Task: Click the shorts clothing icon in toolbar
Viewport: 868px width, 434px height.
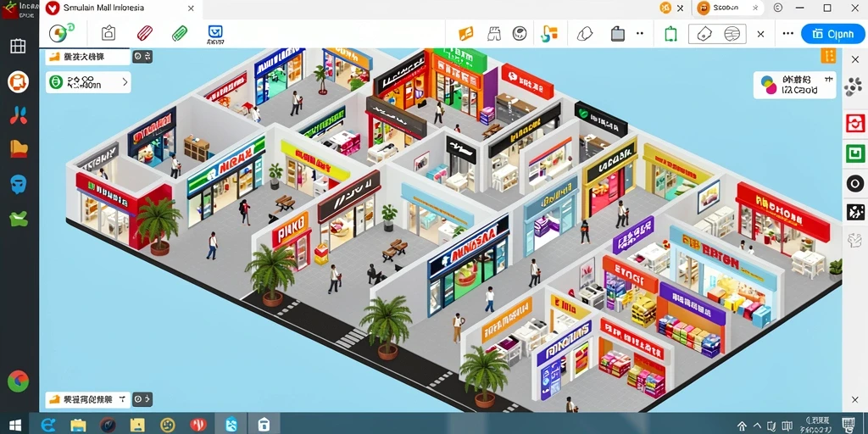Action: [x=493, y=34]
